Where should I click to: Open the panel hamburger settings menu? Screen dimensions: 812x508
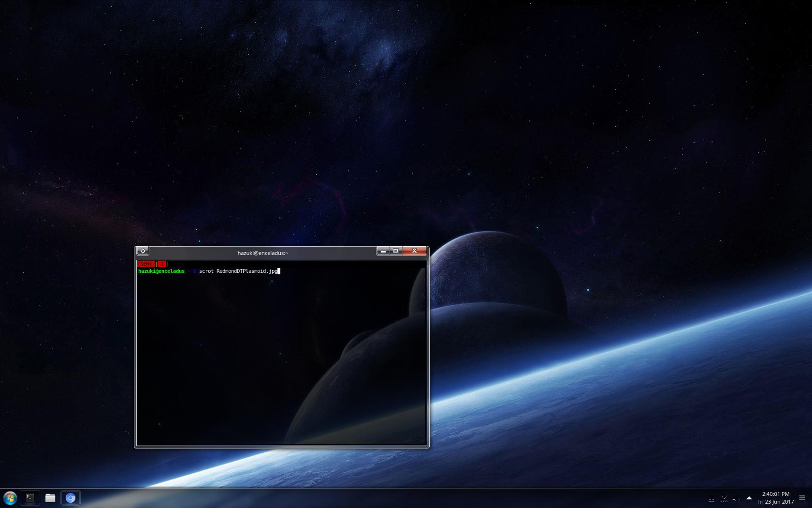pyautogui.click(x=802, y=498)
